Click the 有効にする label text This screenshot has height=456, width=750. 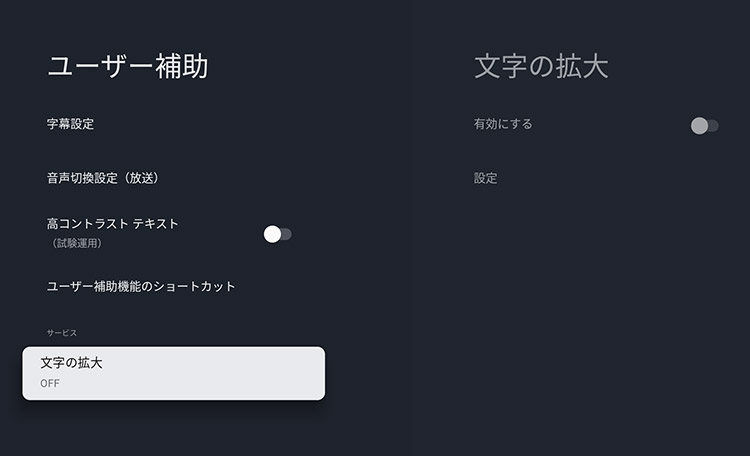(x=503, y=124)
